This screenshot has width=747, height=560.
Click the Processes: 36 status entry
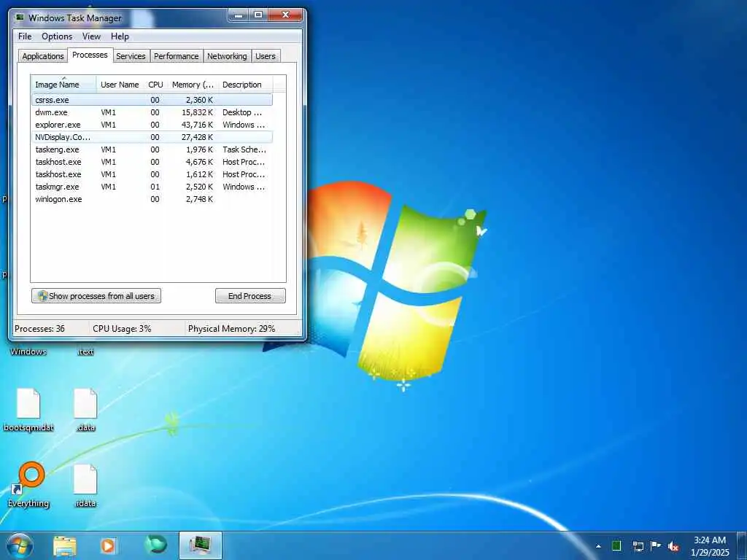click(39, 329)
